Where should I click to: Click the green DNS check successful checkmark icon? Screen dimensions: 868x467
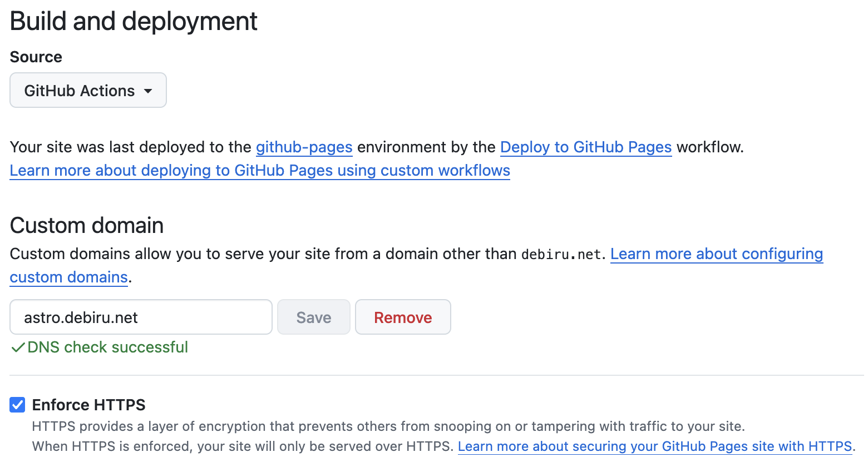click(x=18, y=347)
